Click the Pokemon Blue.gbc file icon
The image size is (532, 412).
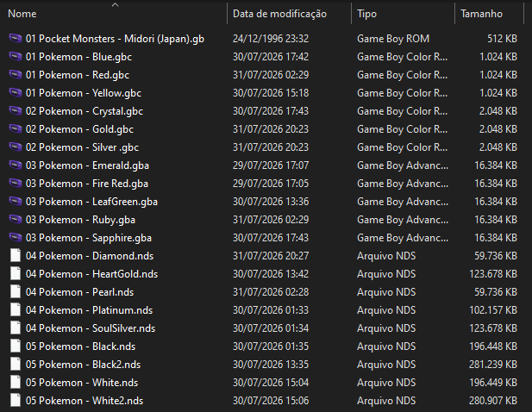click(16, 56)
